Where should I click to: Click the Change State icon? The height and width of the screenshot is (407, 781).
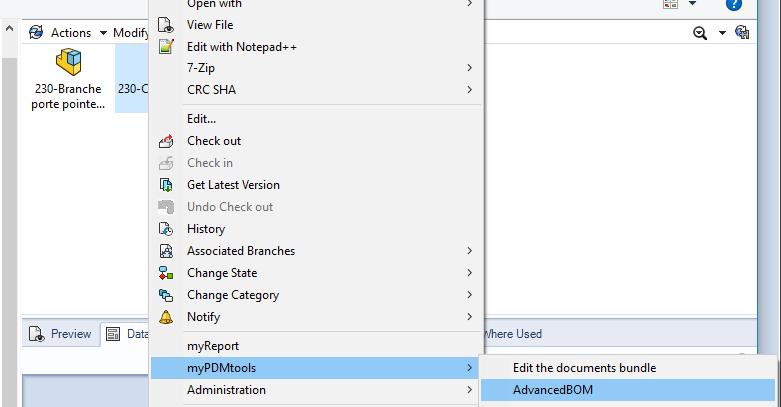click(x=166, y=273)
